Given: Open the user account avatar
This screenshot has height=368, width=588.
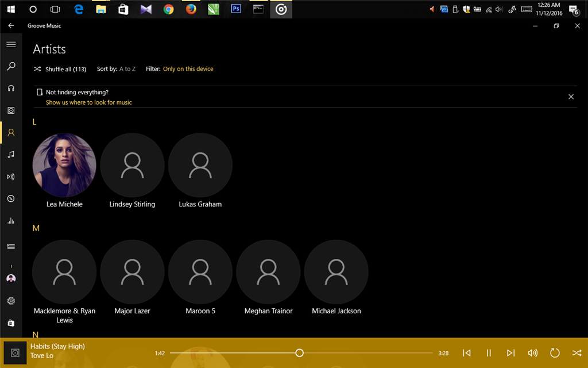Looking at the screenshot, I should click(x=11, y=278).
